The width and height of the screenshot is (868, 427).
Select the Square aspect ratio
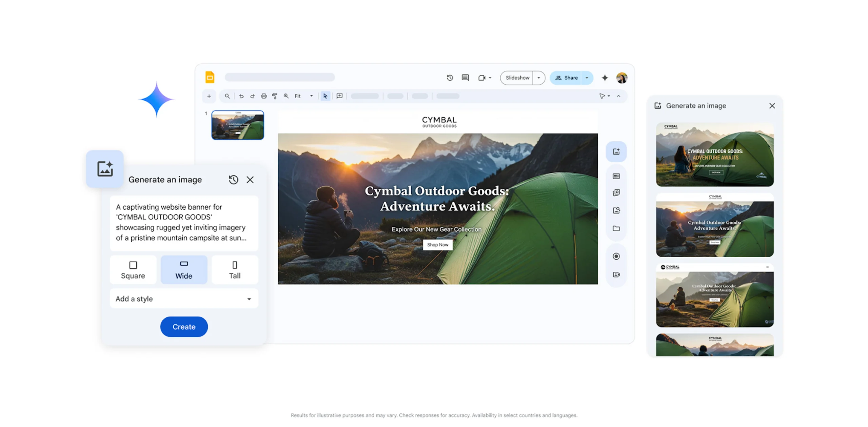133,270
